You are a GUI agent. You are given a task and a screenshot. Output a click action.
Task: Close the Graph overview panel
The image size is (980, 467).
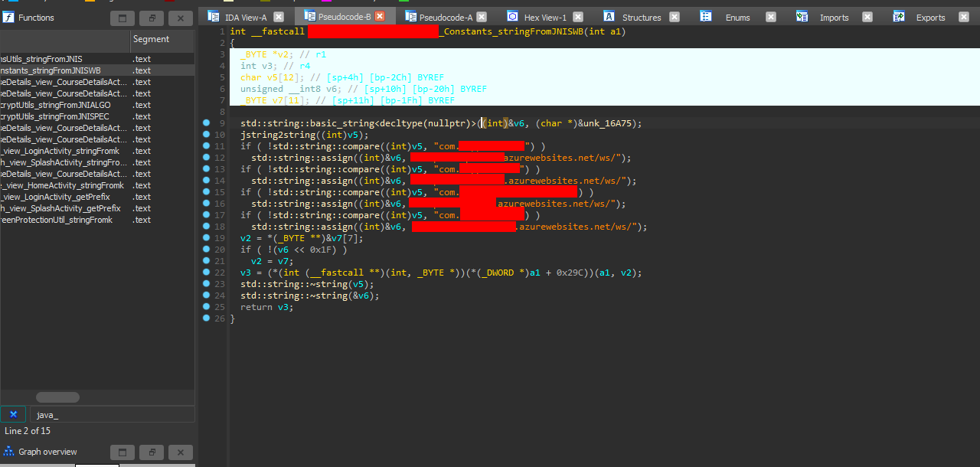click(x=181, y=452)
